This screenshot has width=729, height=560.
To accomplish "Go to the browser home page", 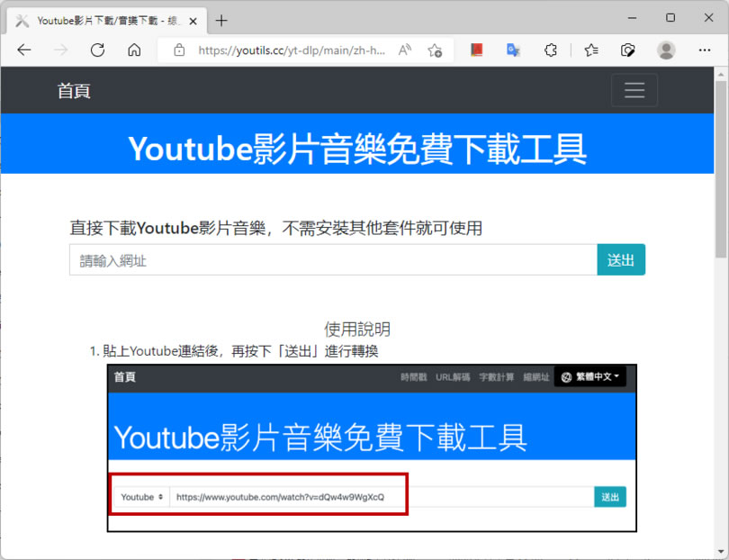I will (x=134, y=50).
